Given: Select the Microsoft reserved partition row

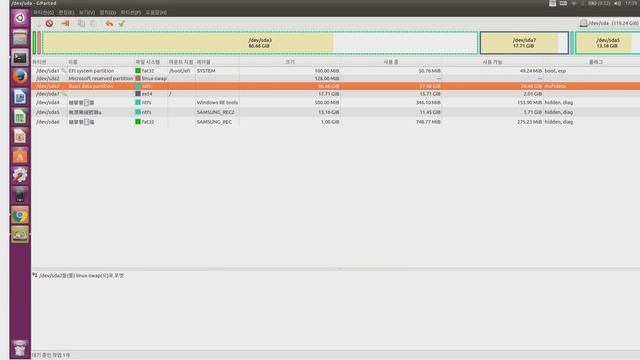Looking at the screenshot, I should point(336,78).
